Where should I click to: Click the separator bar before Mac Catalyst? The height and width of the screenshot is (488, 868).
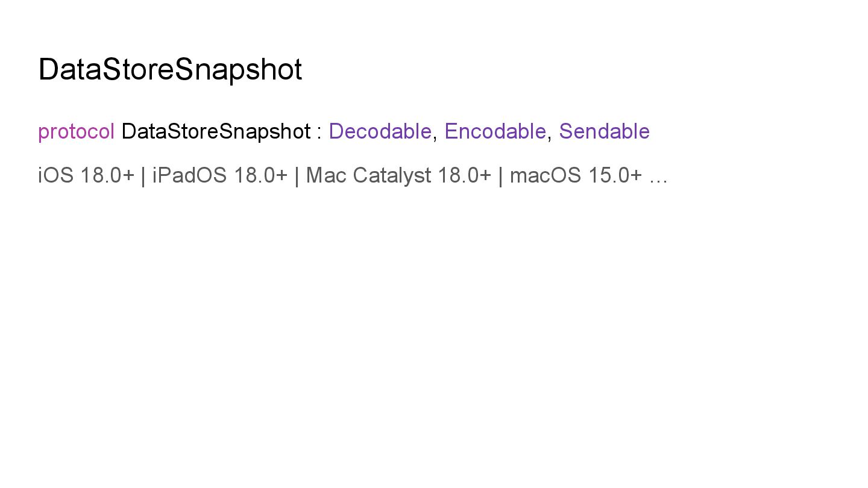[x=297, y=176]
